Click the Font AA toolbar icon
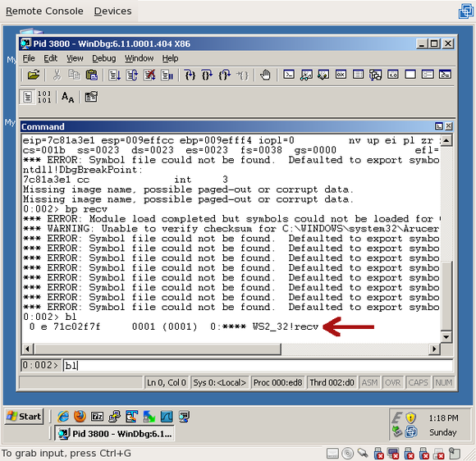 point(67,97)
